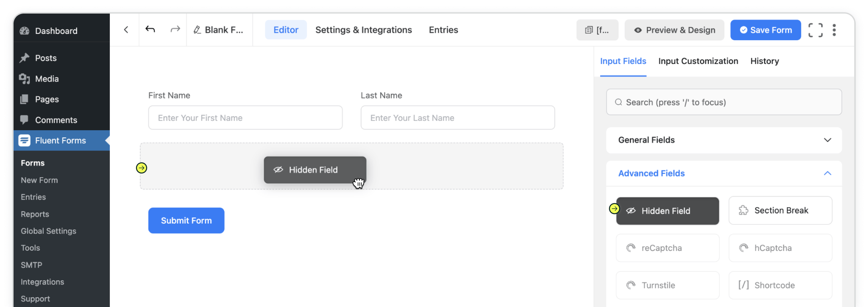Add the Hidden Field from Advanced Fields panel

[668, 211]
